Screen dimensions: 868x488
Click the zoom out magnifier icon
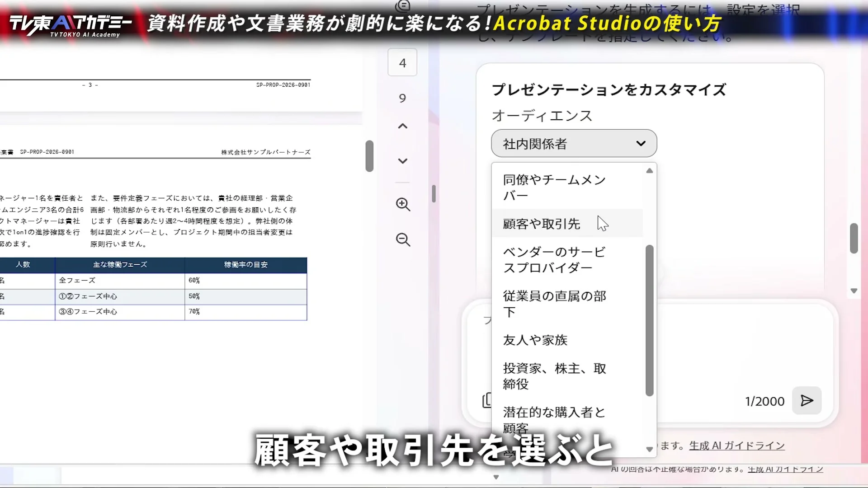tap(403, 239)
